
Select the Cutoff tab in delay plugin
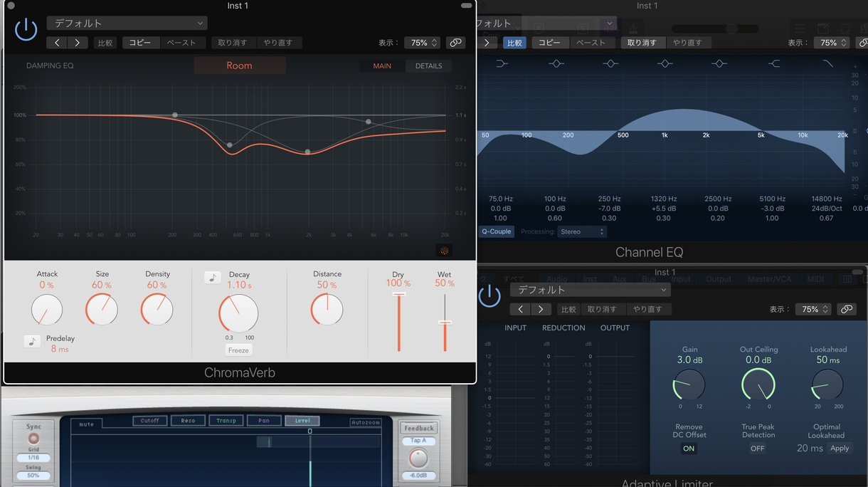pos(150,421)
